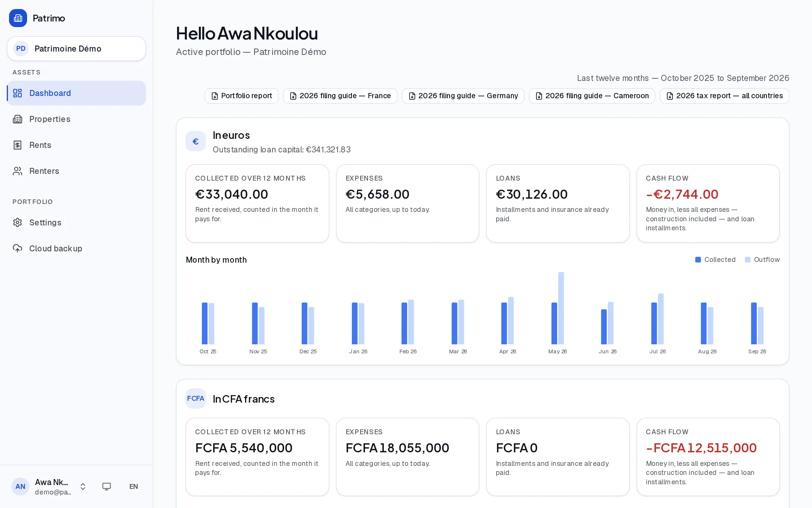Screen dimensions: 812x508
Task: Switch language with the EN button
Action: (x=133, y=487)
